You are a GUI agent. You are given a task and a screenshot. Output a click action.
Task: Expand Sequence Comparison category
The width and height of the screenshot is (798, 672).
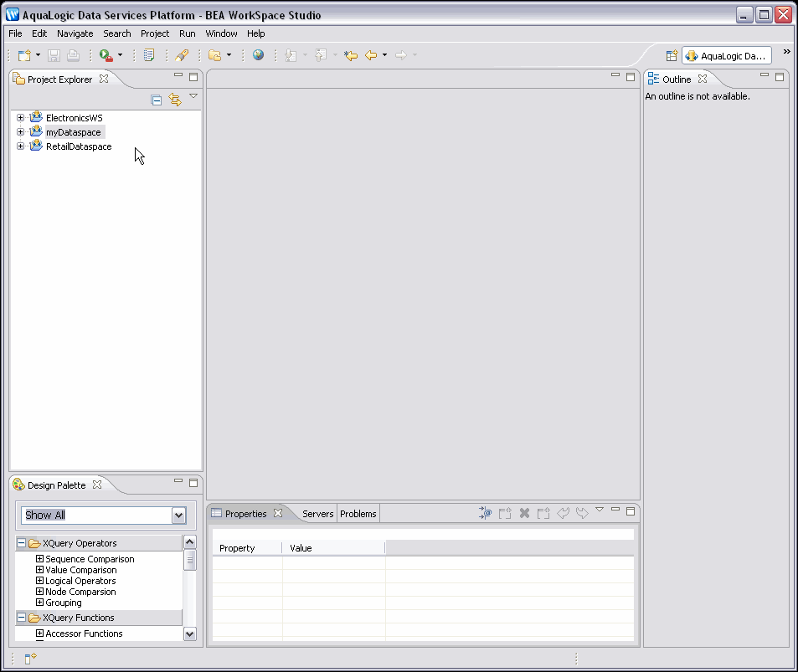pyautogui.click(x=39, y=558)
